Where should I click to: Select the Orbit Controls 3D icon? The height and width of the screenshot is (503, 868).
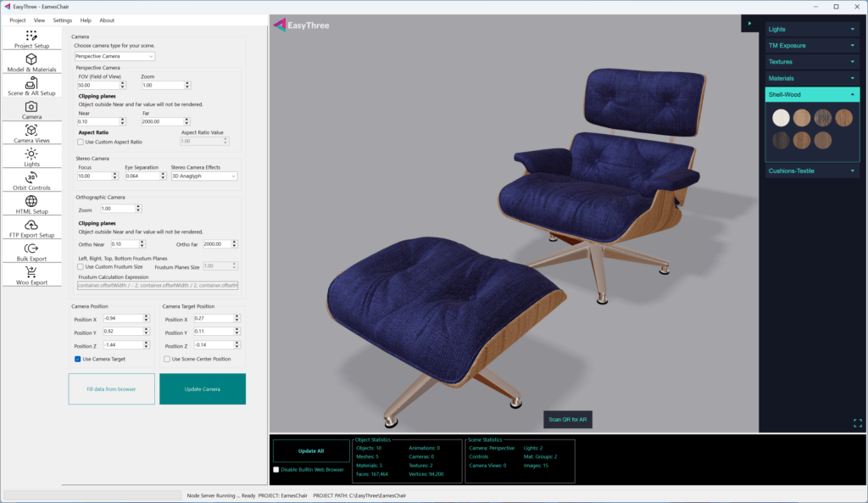(x=31, y=177)
